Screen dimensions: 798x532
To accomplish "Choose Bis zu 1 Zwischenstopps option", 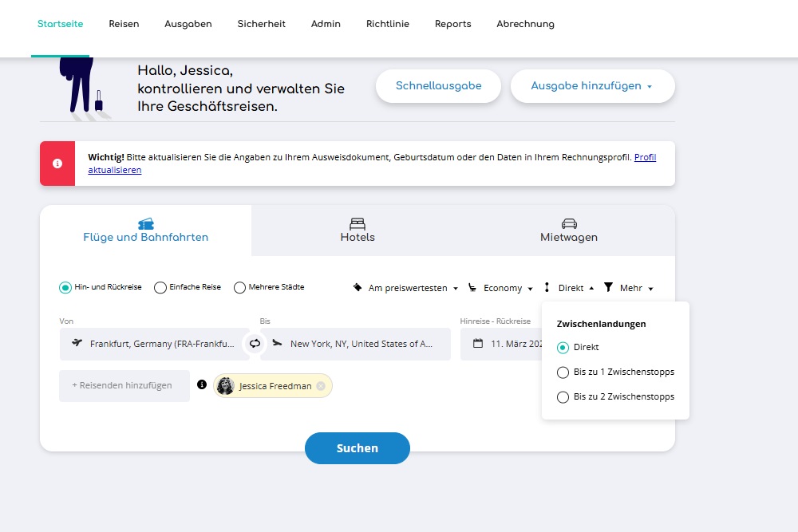I will (563, 372).
